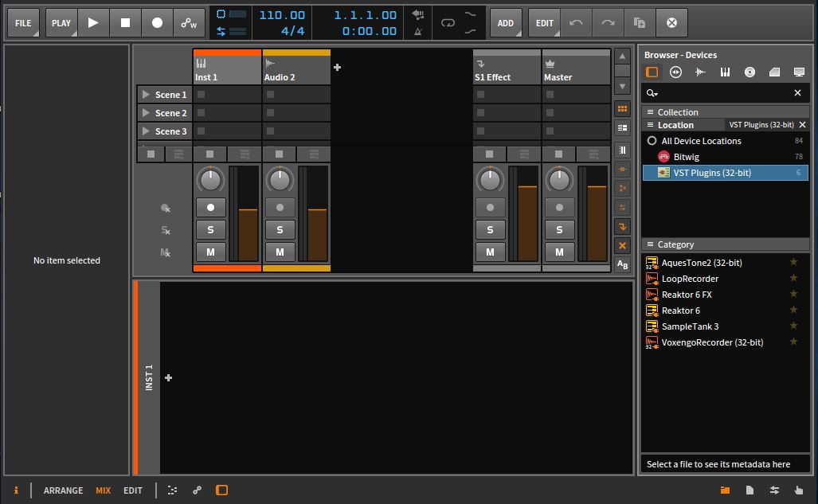Click the CPU usage chip icon
Viewport: 818px width, 504px height.
coord(221,14)
